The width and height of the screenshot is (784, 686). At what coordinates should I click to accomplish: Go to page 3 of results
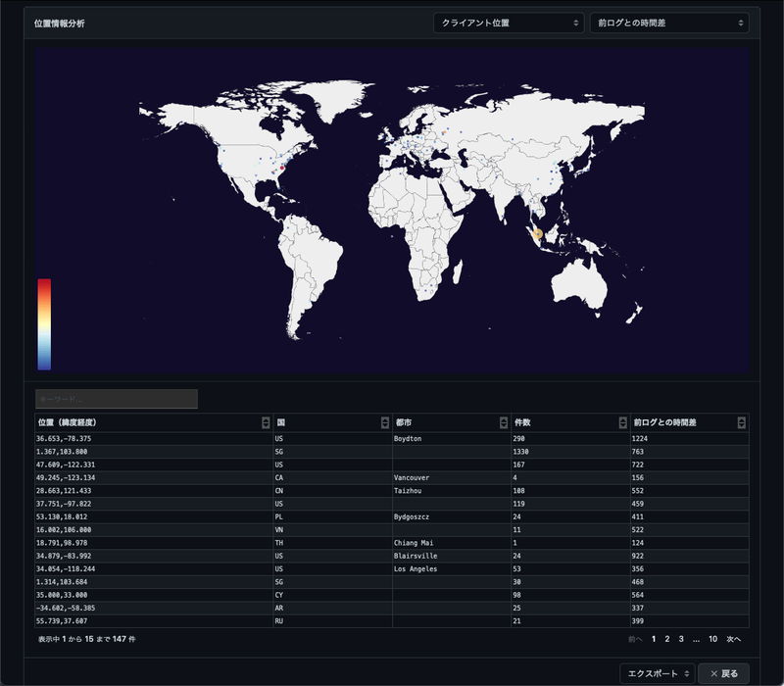[681, 639]
